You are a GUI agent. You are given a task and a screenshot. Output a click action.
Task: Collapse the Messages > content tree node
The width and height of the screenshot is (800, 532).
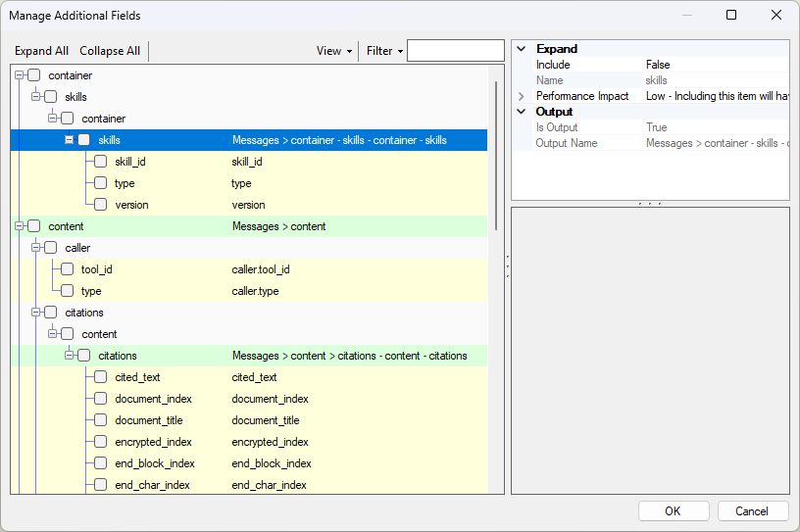20,226
